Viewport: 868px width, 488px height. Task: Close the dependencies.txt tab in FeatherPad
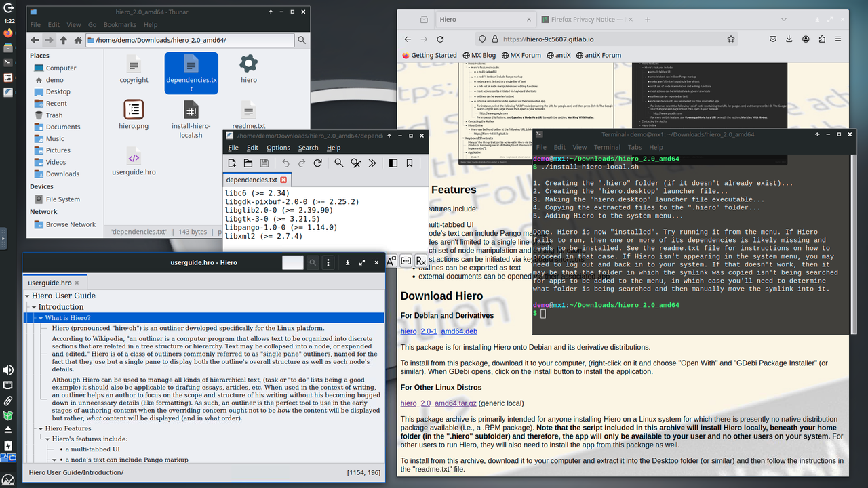[283, 180]
